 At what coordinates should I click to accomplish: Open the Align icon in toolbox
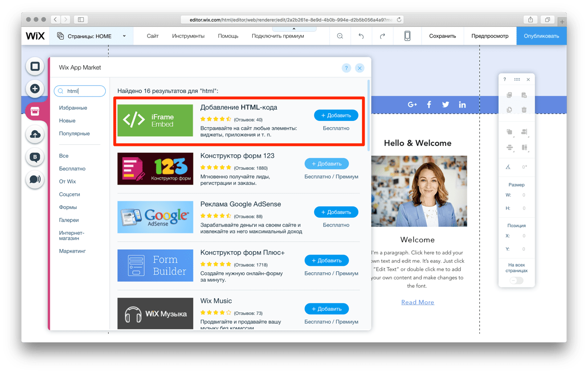pos(524,132)
